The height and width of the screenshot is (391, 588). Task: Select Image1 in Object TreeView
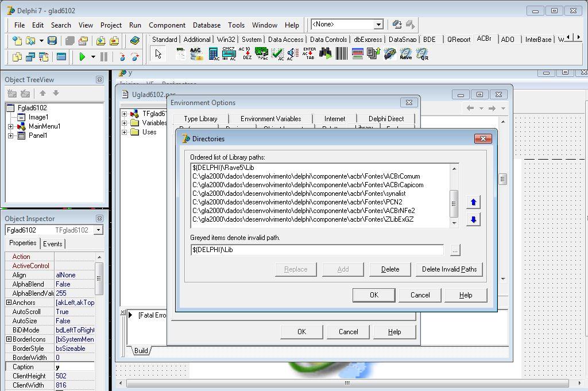point(38,117)
